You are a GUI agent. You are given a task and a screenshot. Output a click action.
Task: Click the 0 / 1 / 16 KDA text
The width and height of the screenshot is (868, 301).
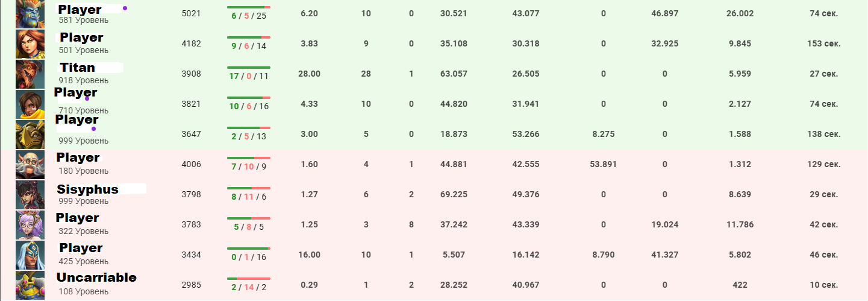point(248,257)
